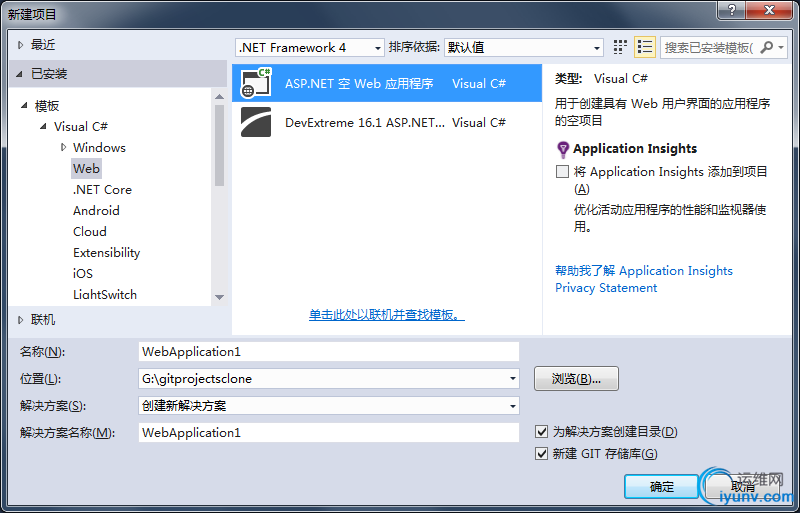Open search options dropdown arrow
800x513 pixels.
tap(781, 47)
